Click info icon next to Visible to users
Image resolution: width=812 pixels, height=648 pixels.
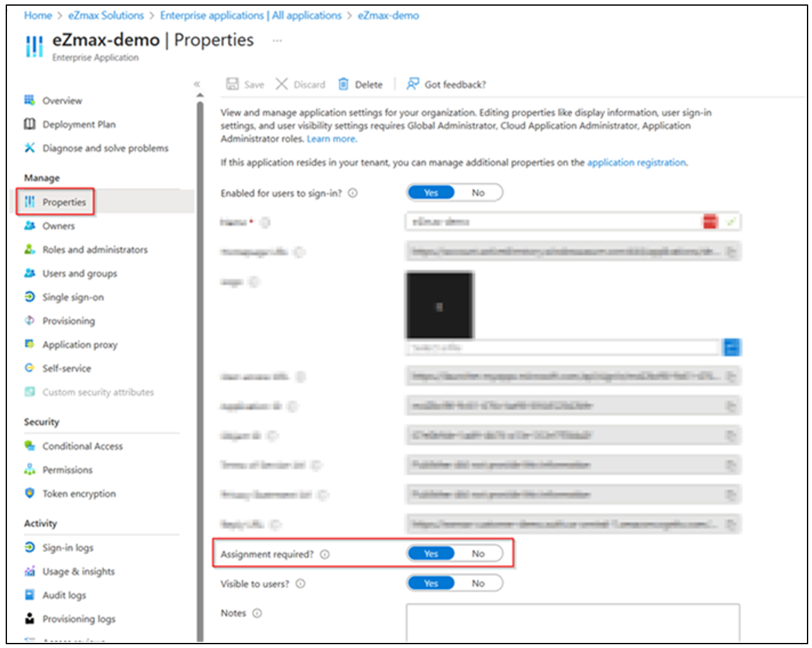tap(301, 584)
